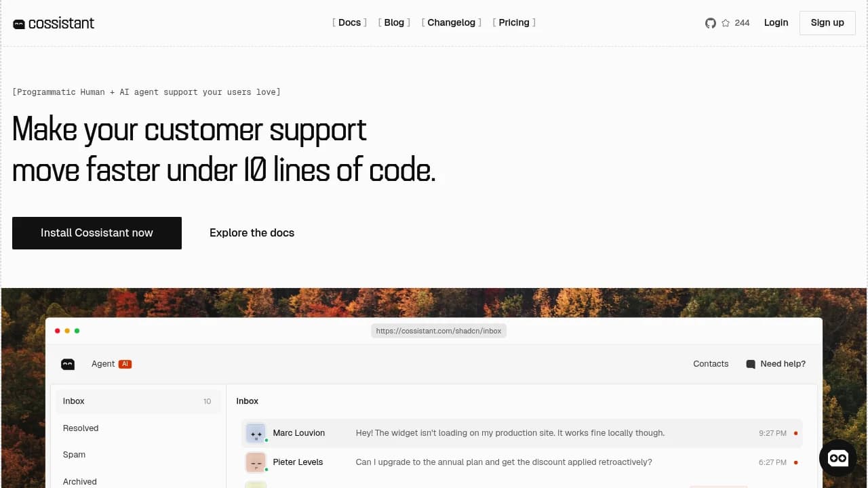Click the Cossistant logo in header

(x=54, y=23)
